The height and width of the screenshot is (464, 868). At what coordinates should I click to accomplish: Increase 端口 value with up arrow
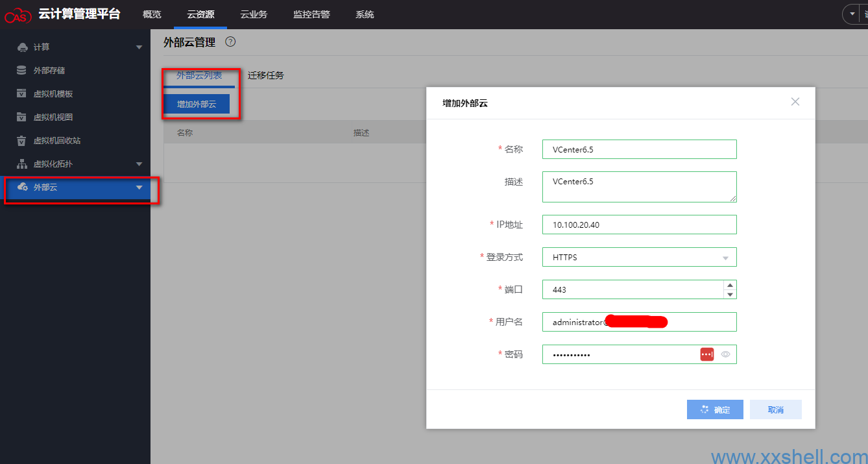pos(730,285)
